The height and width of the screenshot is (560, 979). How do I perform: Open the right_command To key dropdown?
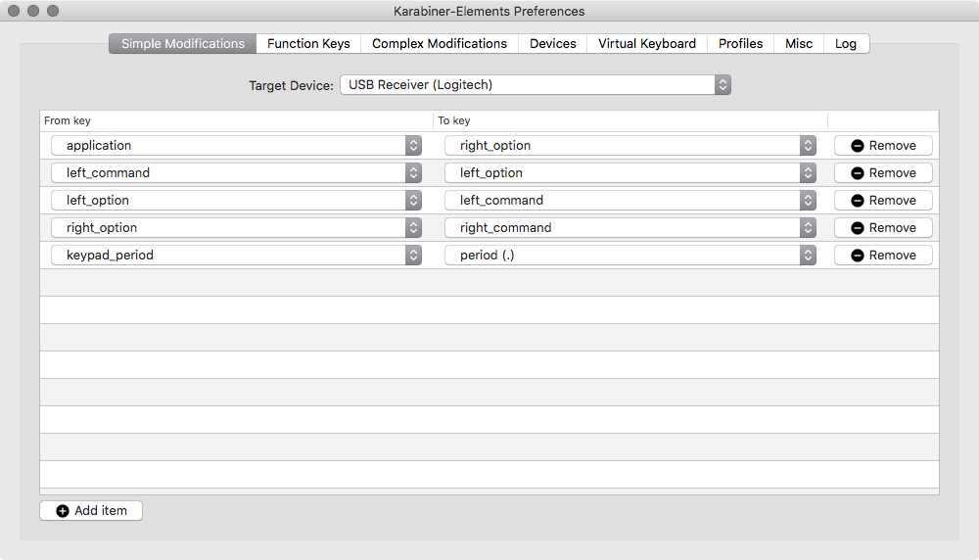tap(629, 228)
